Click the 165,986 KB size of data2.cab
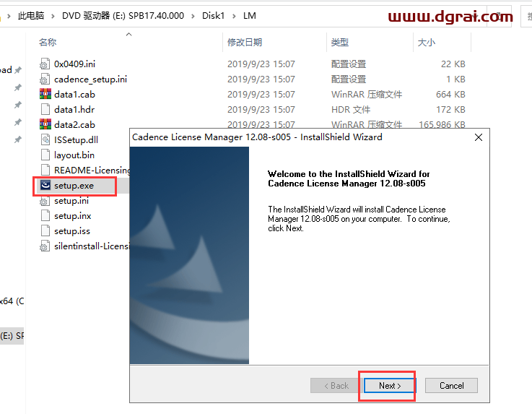The height and width of the screenshot is (414, 532). 442,125
